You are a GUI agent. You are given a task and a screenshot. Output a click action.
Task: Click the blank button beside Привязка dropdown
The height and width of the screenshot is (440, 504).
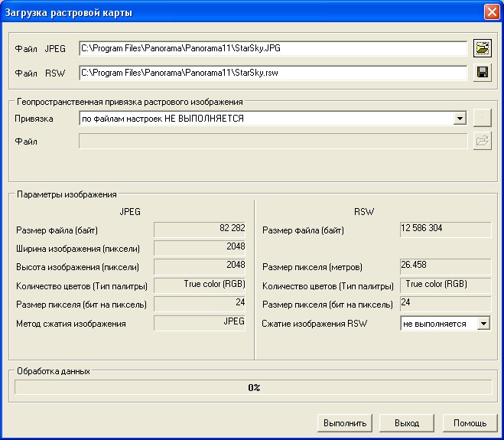482,118
